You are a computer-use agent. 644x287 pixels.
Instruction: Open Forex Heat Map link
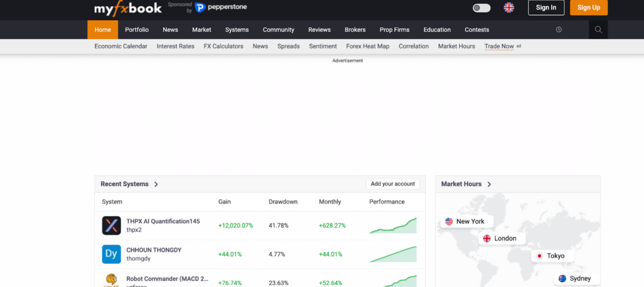coord(367,46)
